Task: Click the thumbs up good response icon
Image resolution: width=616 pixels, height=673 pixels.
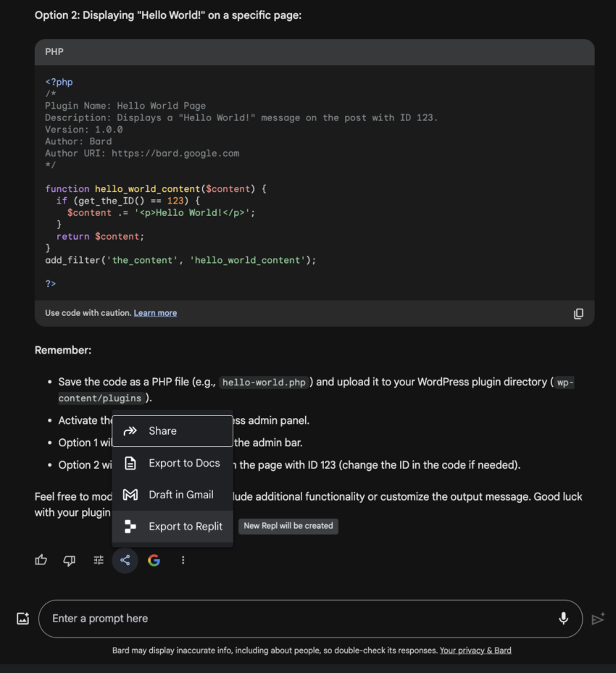Action: [41, 560]
